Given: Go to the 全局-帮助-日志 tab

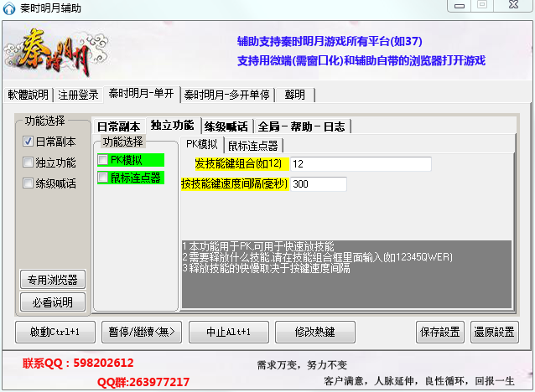Looking at the screenshot, I should [x=303, y=126].
